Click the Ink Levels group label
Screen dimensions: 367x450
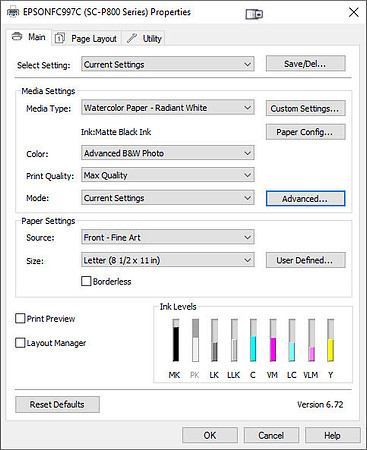pos(178,307)
